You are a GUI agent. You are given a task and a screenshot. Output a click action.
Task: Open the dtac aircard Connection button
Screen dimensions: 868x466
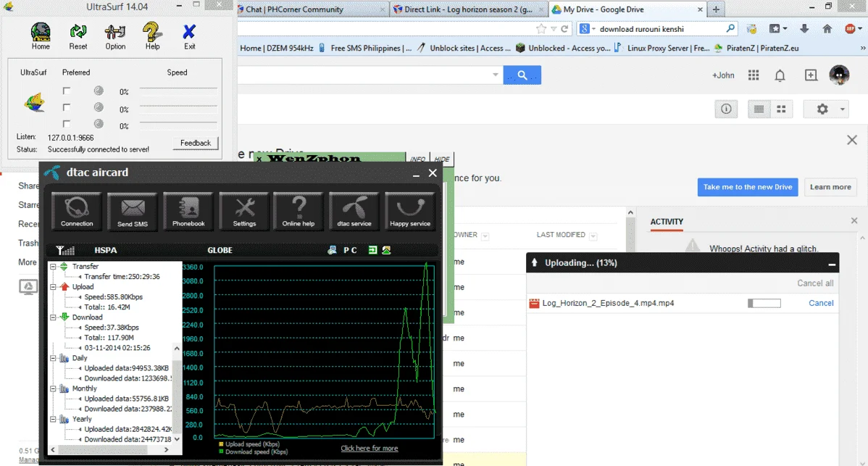[77, 211]
